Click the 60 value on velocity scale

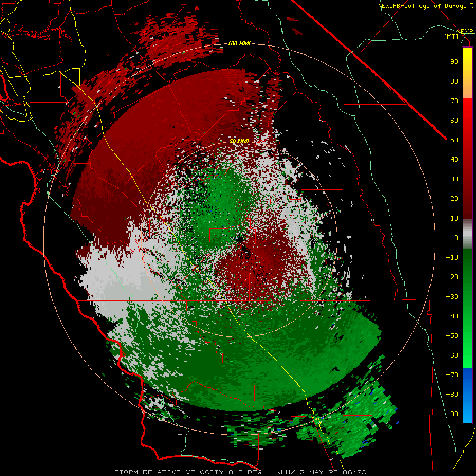coord(454,120)
